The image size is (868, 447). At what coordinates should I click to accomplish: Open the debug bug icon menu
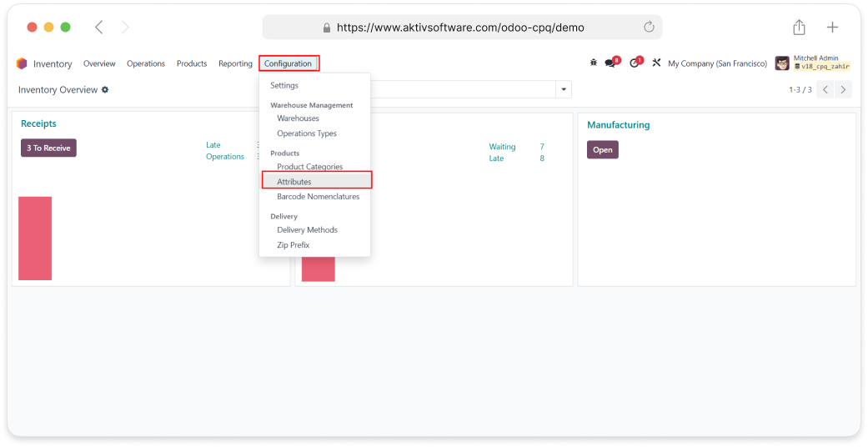[594, 63]
